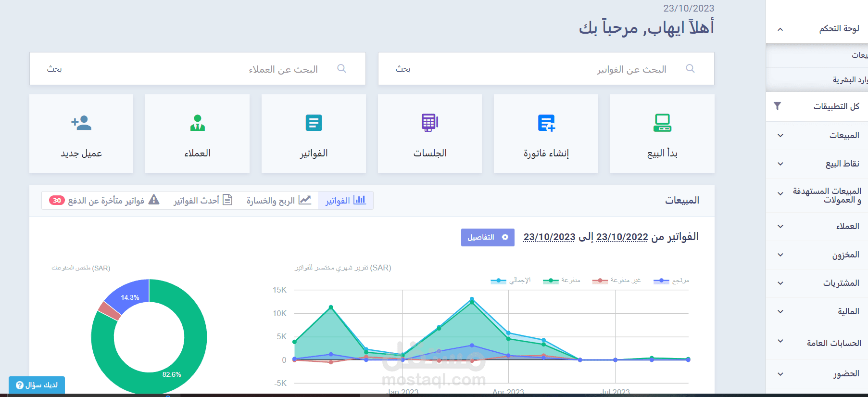The height and width of the screenshot is (397, 868).
Task: Click the client search magnifier icon
Action: (341, 69)
